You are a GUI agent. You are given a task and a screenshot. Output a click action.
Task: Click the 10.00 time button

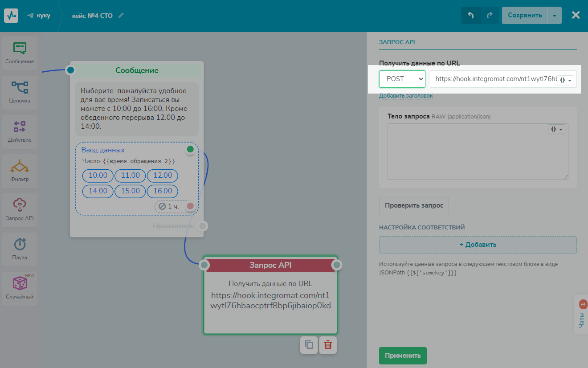pos(98,176)
